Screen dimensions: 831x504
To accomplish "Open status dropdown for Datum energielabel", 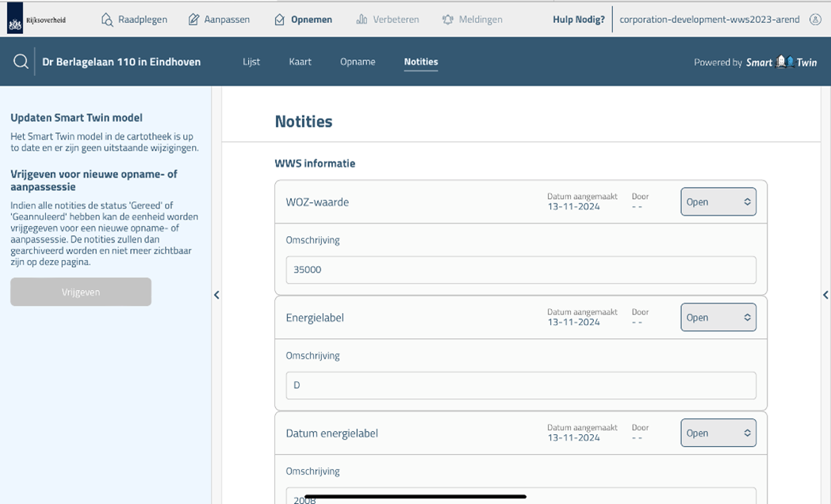I will pos(718,433).
